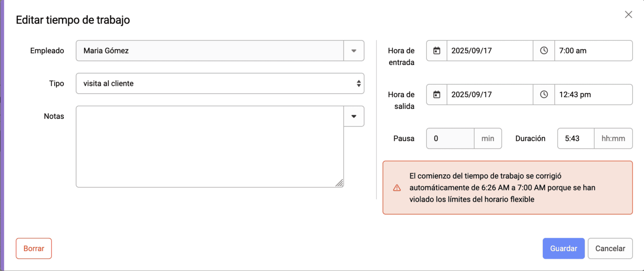
Task: Open the entry date calendar picker
Action: pos(436,51)
